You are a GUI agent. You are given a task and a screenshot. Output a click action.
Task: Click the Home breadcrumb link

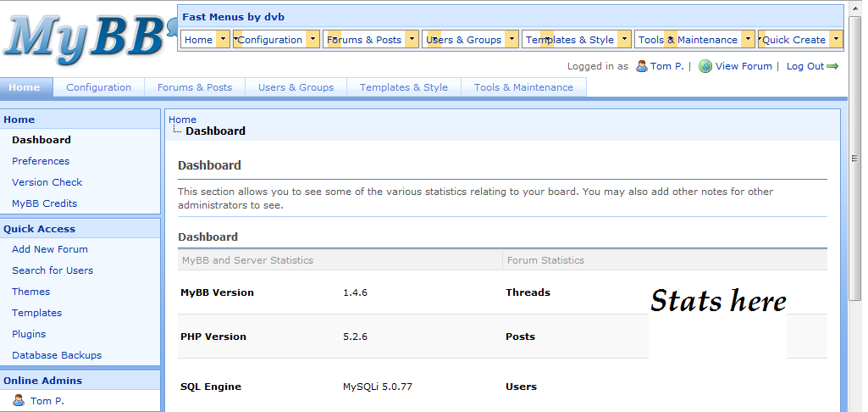coord(182,120)
